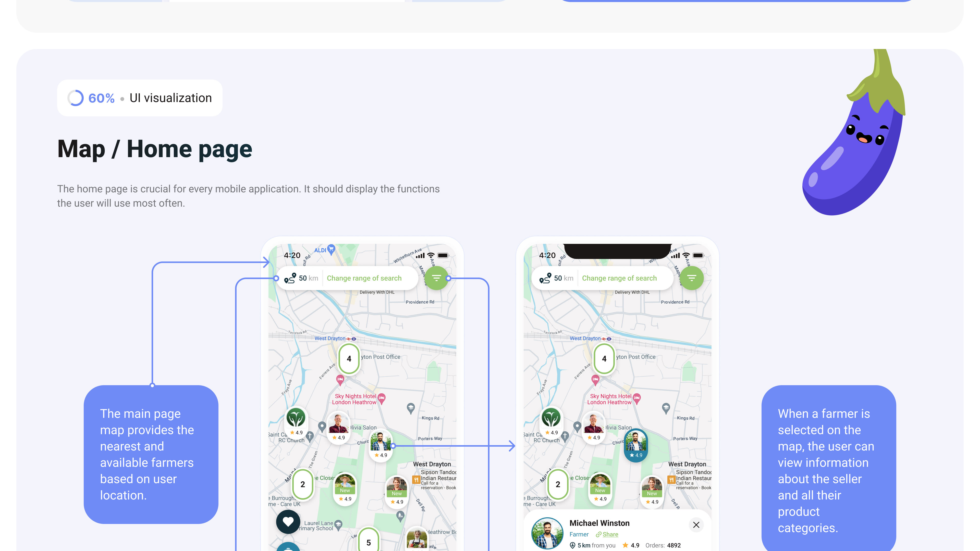The image size is (980, 551).
Task: Open cluster marker 2 in right phone
Action: click(558, 484)
